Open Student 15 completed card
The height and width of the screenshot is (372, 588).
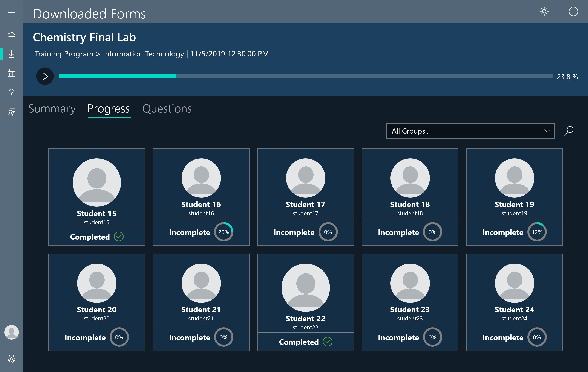96,197
